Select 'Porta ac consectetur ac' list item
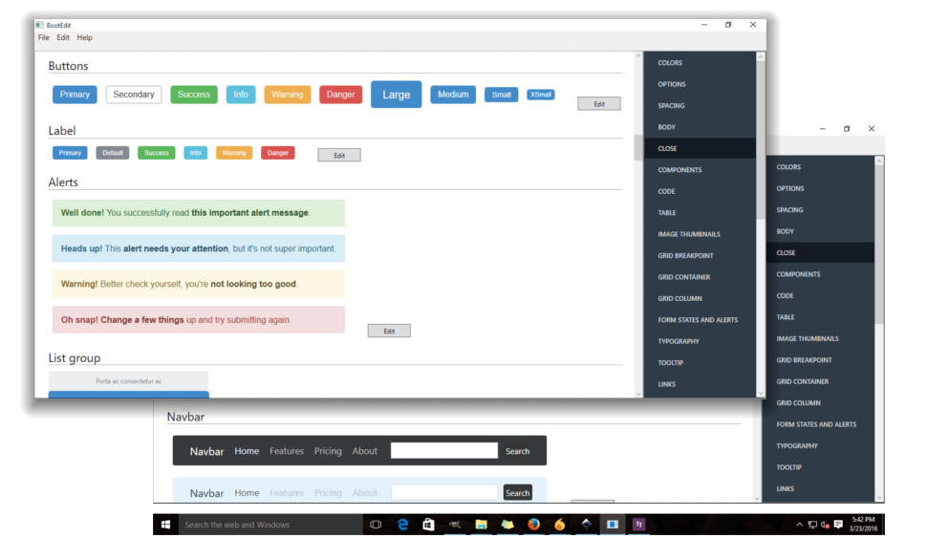 128,381
